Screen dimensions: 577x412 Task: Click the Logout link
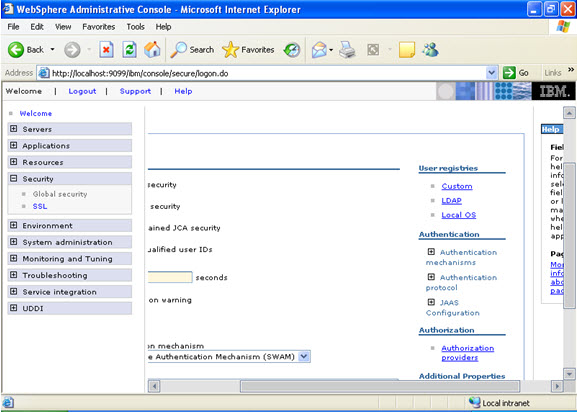82,91
